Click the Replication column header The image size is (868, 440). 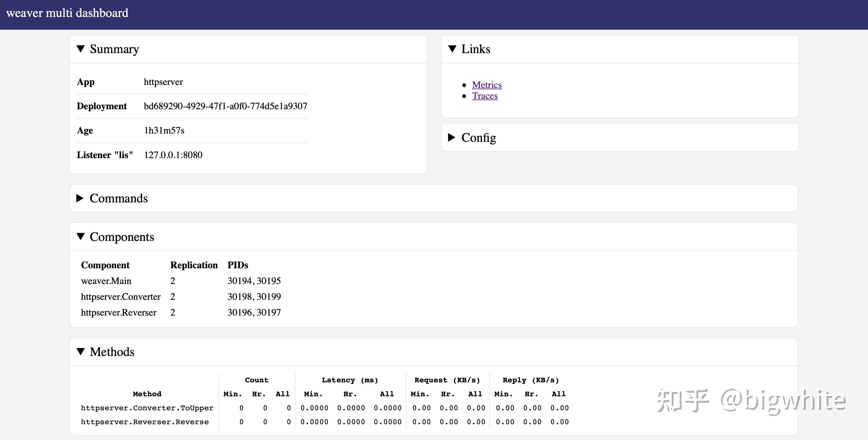click(x=194, y=265)
